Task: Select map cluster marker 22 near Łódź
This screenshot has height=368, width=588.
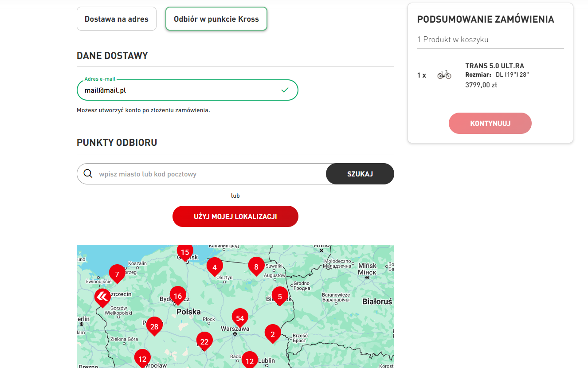Action: (204, 341)
